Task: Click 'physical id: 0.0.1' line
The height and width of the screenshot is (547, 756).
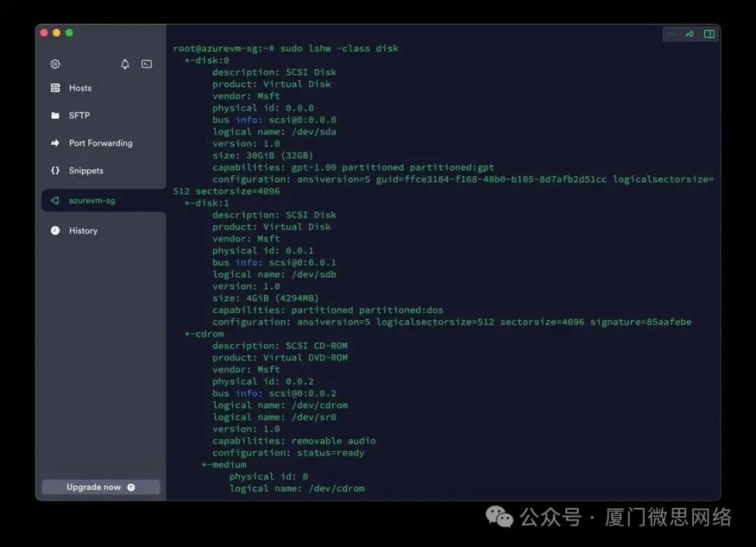Action: 262,250
